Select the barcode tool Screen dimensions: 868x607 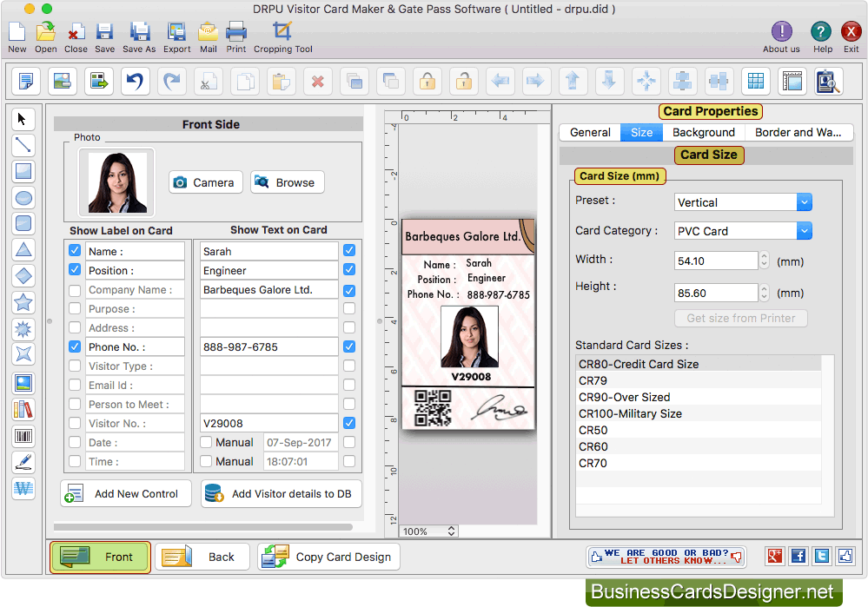pos(23,436)
